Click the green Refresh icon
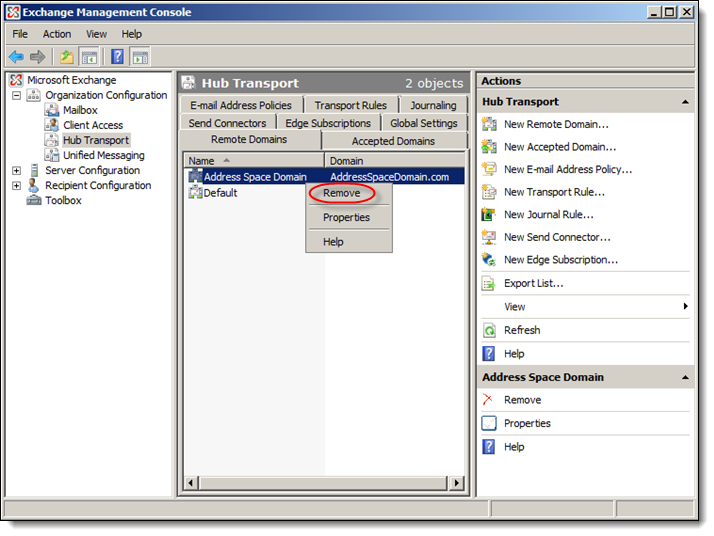The image size is (714, 536). 489,330
